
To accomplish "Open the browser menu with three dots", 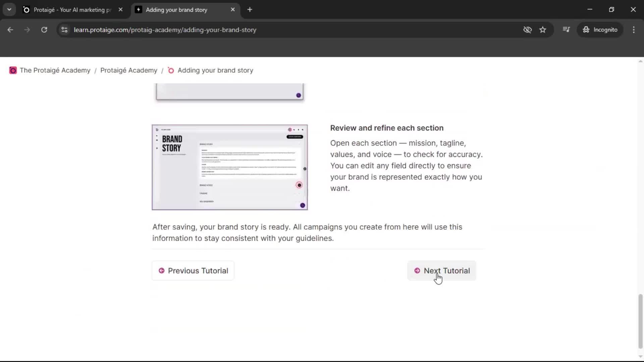I will pos(634,30).
